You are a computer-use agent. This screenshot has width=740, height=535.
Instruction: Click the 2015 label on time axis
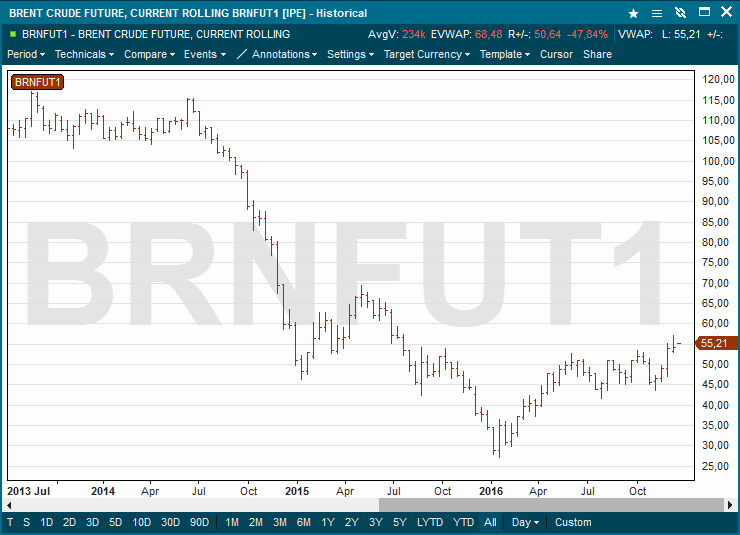click(297, 491)
